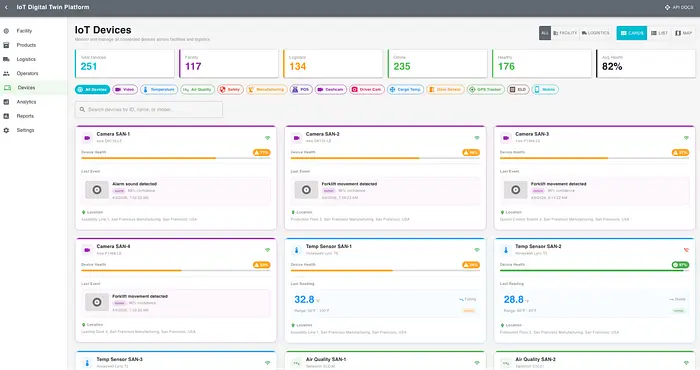
Task: Click the Online 235 stat card
Action: [x=438, y=63]
